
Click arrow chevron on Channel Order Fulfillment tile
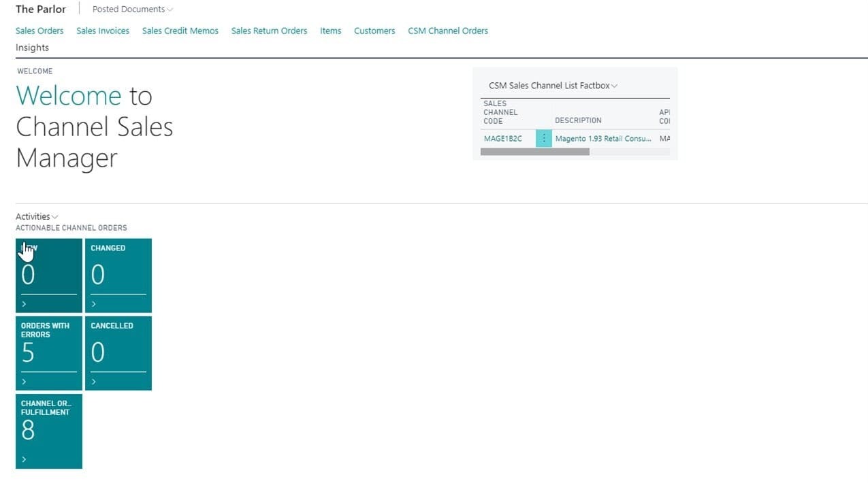(x=25, y=459)
